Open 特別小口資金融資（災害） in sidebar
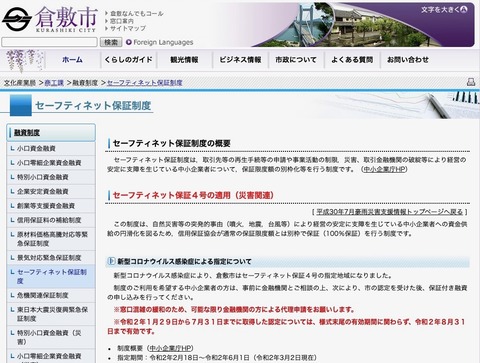This screenshot has width=480, height=363. [x=51, y=337]
